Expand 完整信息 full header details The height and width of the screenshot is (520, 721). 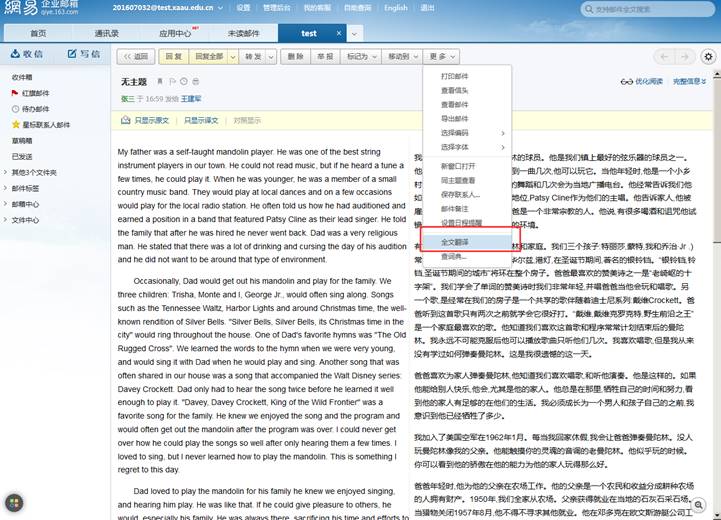(689, 81)
